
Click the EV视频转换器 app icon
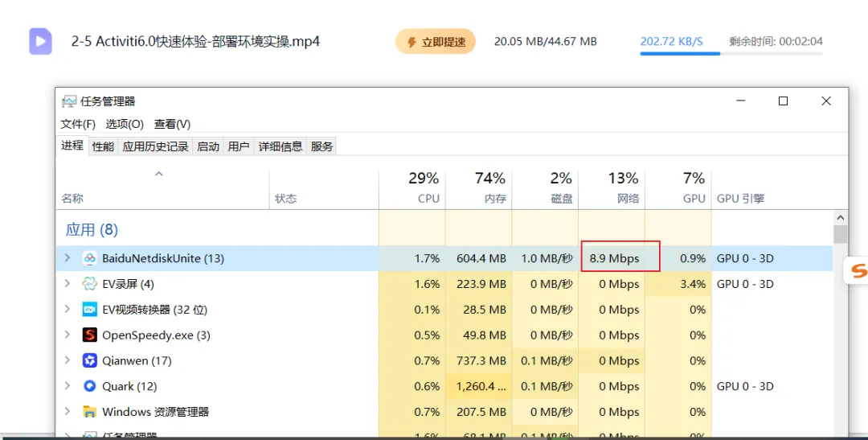tap(89, 309)
